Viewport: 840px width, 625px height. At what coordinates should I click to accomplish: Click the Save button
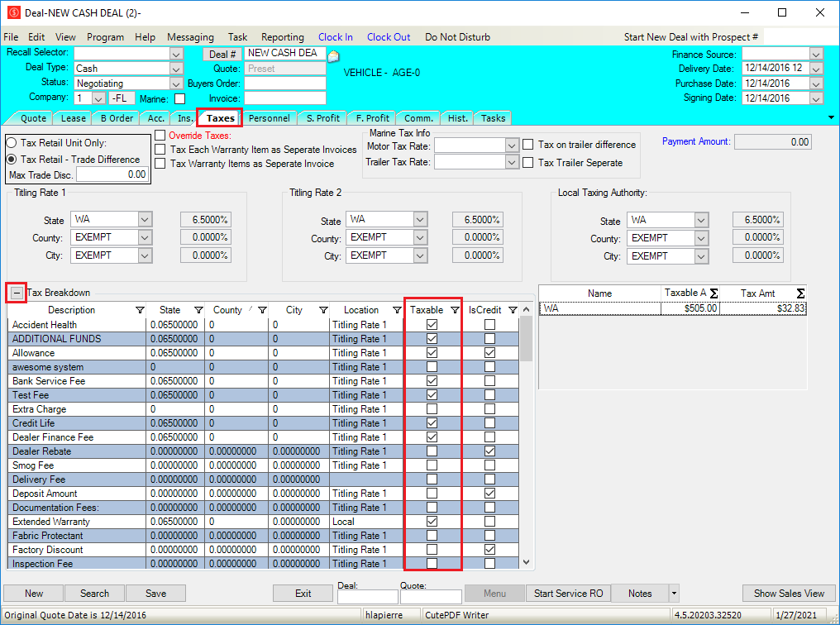pyautogui.click(x=156, y=594)
